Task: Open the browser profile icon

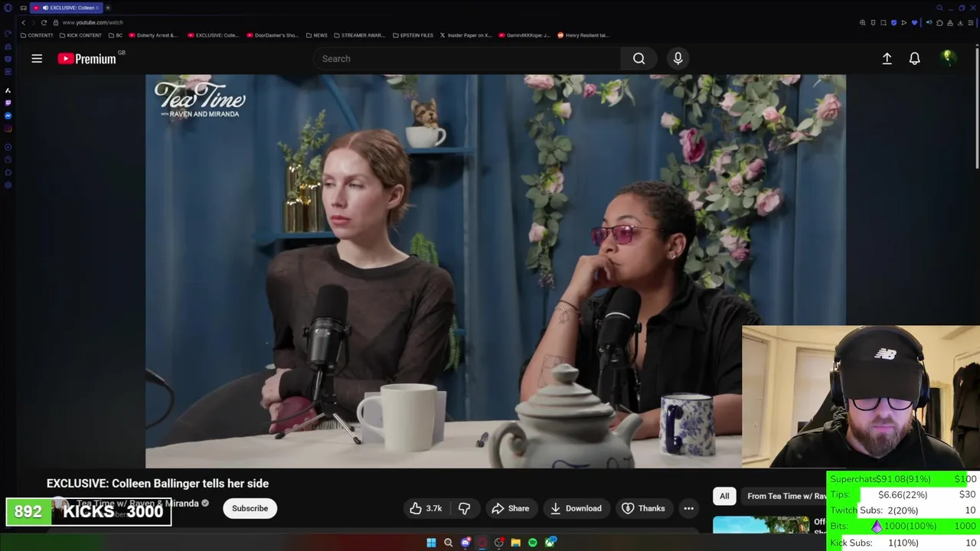Action: [x=950, y=23]
